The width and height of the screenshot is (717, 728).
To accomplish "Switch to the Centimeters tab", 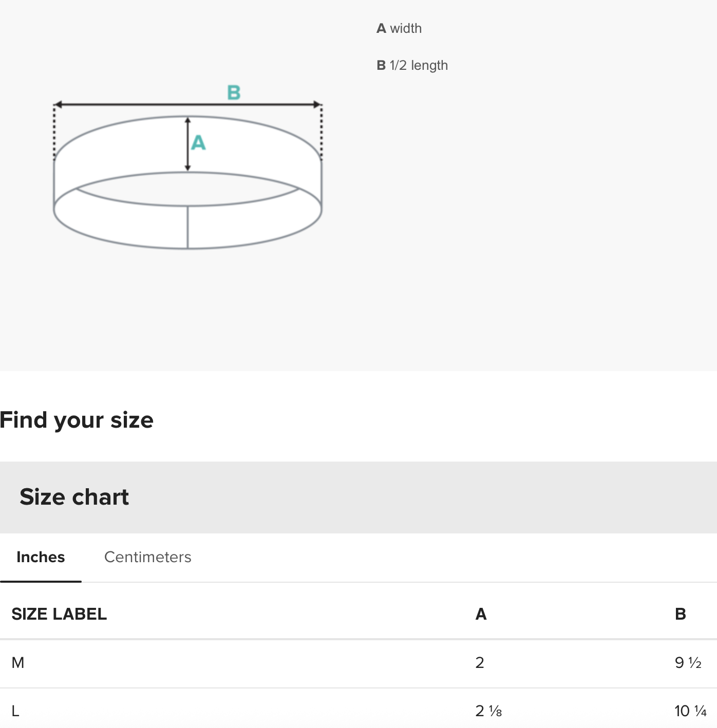I will 147,557.
